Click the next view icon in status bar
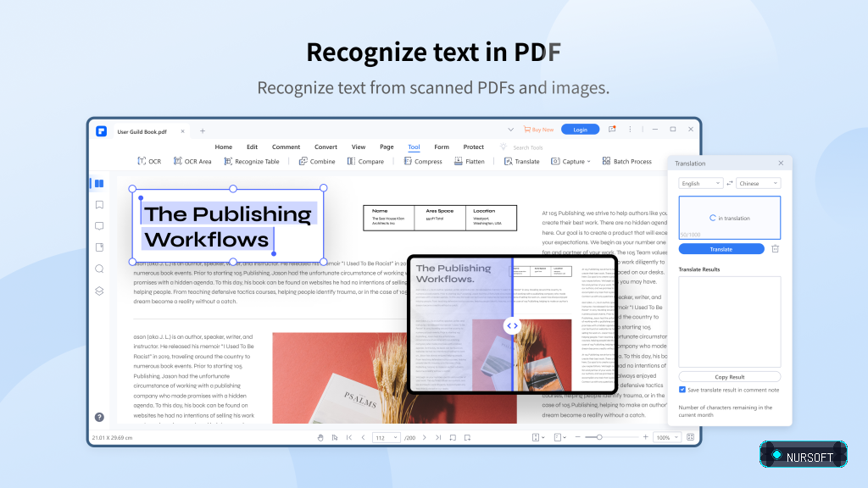Screen dimensions: 868x488 (x=467, y=438)
